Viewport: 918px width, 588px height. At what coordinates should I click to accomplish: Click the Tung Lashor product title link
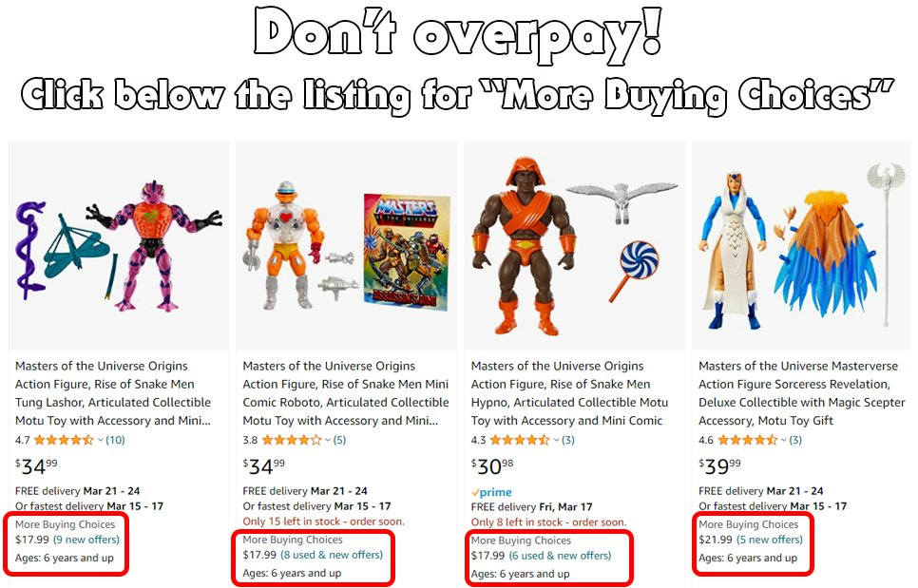click(113, 393)
